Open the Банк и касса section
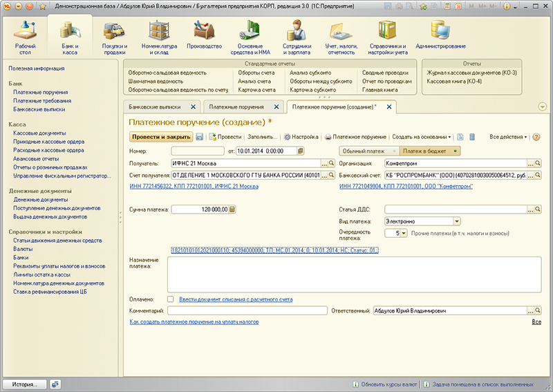Screen dimensions: 553x392 70,37
